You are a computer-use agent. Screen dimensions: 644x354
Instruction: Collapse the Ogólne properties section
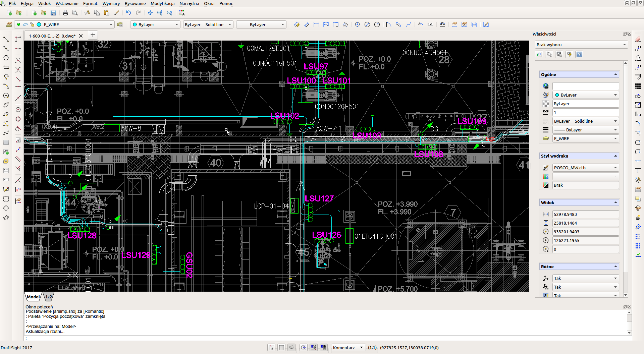pos(615,74)
